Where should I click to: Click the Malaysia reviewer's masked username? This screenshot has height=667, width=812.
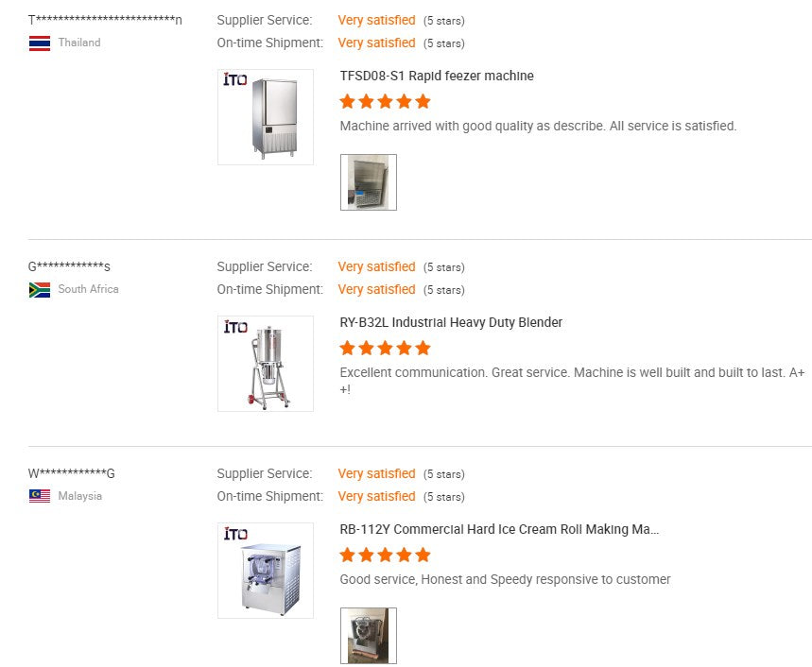coord(72,473)
